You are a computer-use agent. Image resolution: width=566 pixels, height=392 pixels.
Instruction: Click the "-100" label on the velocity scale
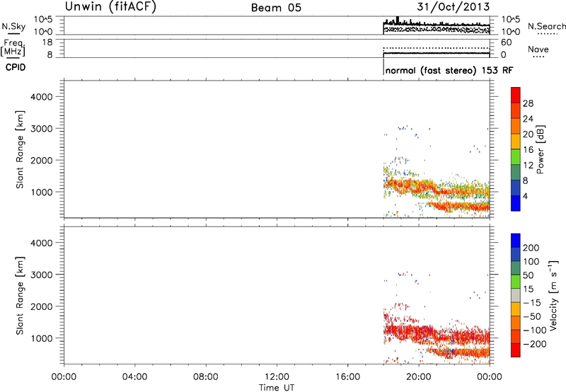point(535,330)
